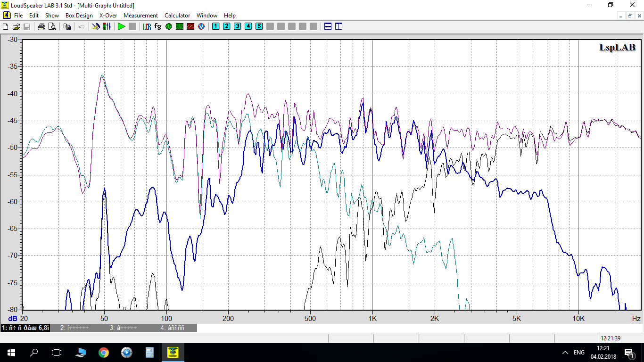Open the fg function generator tool

(157, 27)
